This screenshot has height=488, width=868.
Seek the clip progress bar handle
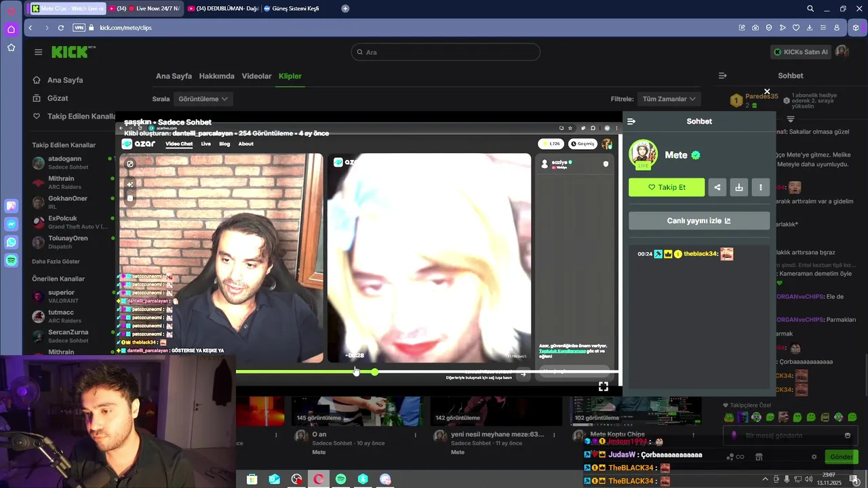tap(374, 372)
